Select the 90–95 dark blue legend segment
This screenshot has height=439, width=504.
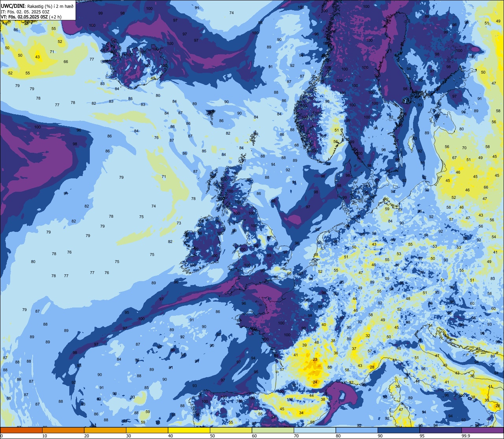click(x=398, y=430)
